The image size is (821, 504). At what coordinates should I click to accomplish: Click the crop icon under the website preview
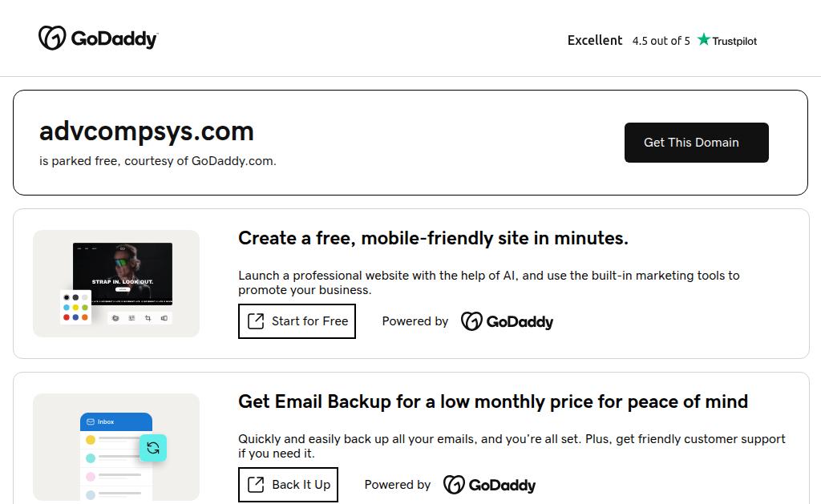(x=148, y=318)
